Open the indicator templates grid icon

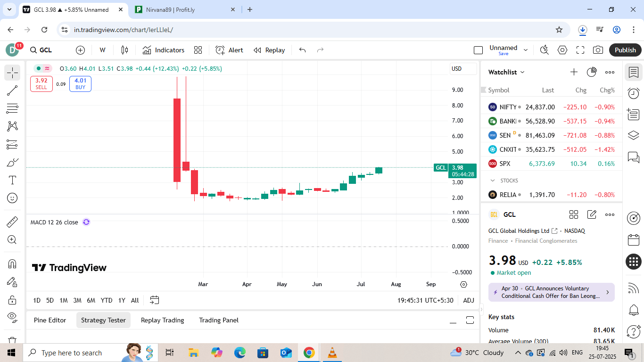(x=198, y=50)
